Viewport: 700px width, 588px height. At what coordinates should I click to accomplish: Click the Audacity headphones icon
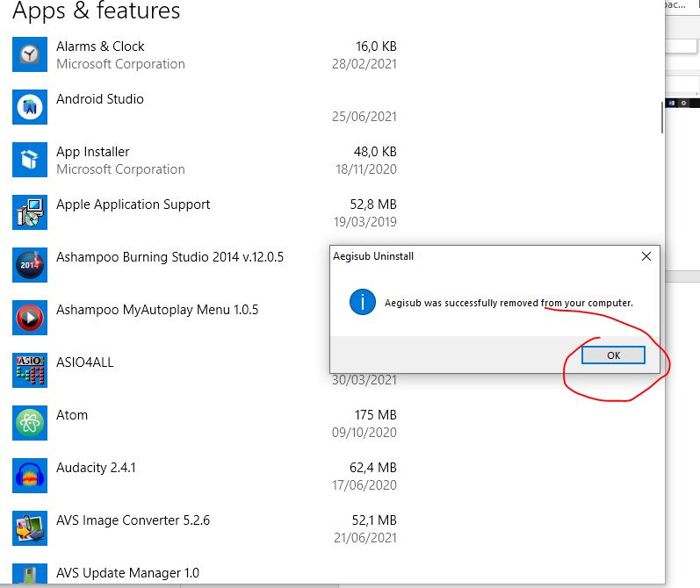tap(30, 476)
